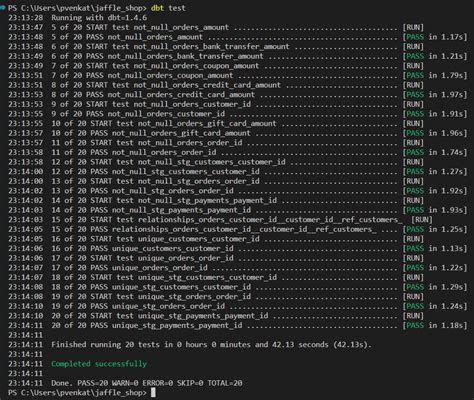Click the top PS jaffle_shop prompt path
474x400 pixels.
[77, 8]
